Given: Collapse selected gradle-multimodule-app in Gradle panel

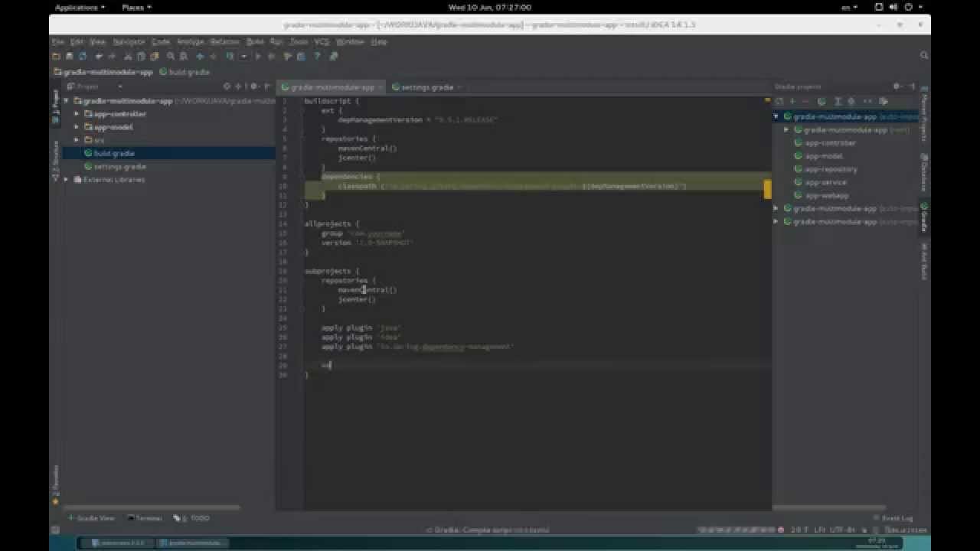Looking at the screenshot, I should click(776, 117).
